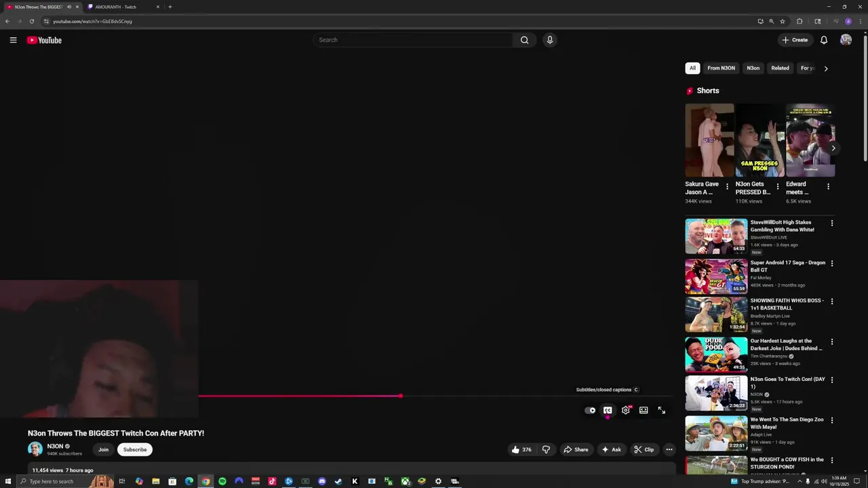Click the address bar URL
Screen dimensions: 868x488
point(93,21)
